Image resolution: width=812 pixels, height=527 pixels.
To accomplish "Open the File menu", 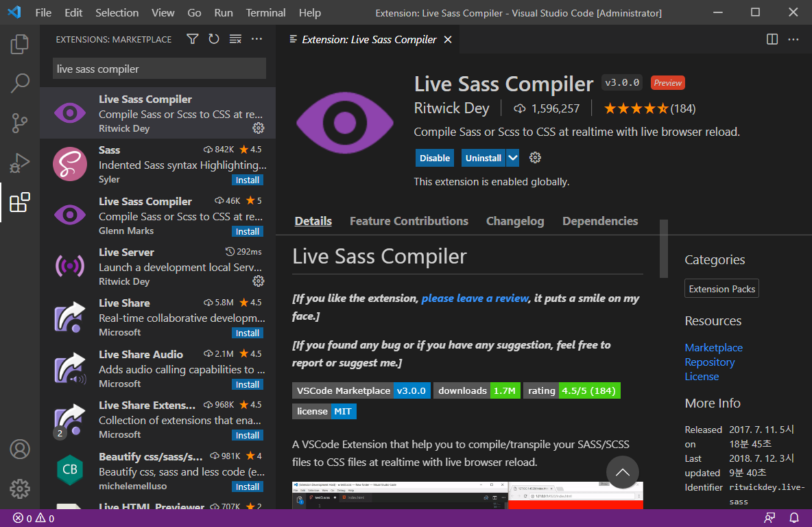I will click(43, 12).
